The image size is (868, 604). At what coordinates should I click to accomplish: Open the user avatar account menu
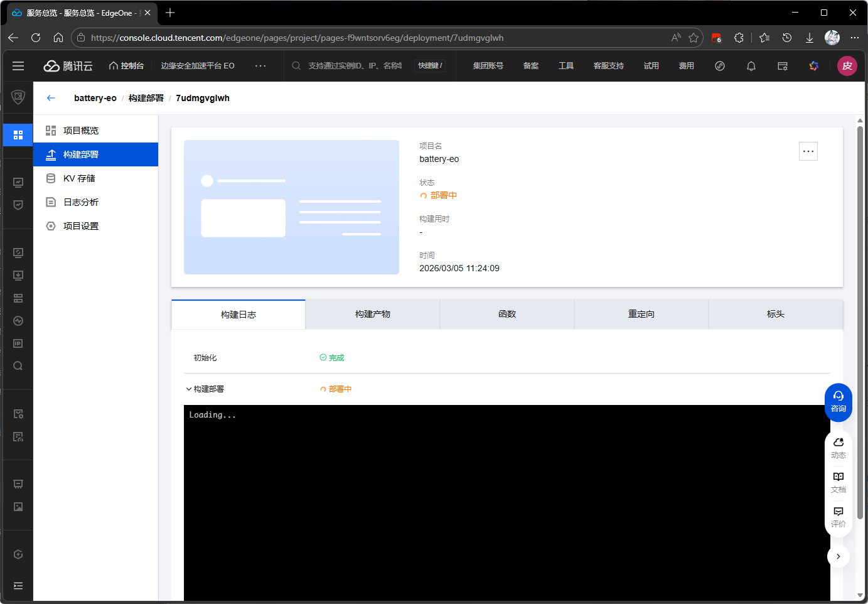(847, 66)
